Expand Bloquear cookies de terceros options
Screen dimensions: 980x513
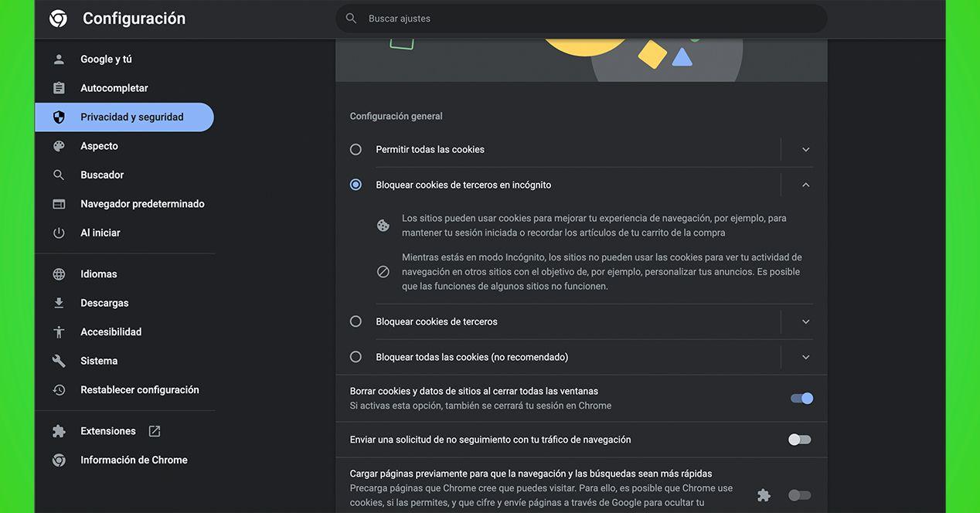click(805, 321)
